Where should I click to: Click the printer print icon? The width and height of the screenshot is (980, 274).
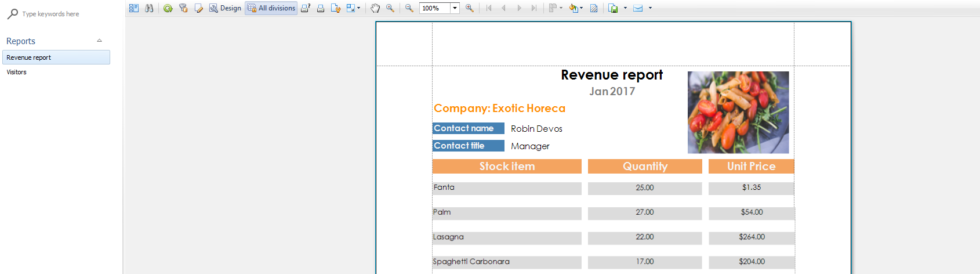[x=320, y=8]
